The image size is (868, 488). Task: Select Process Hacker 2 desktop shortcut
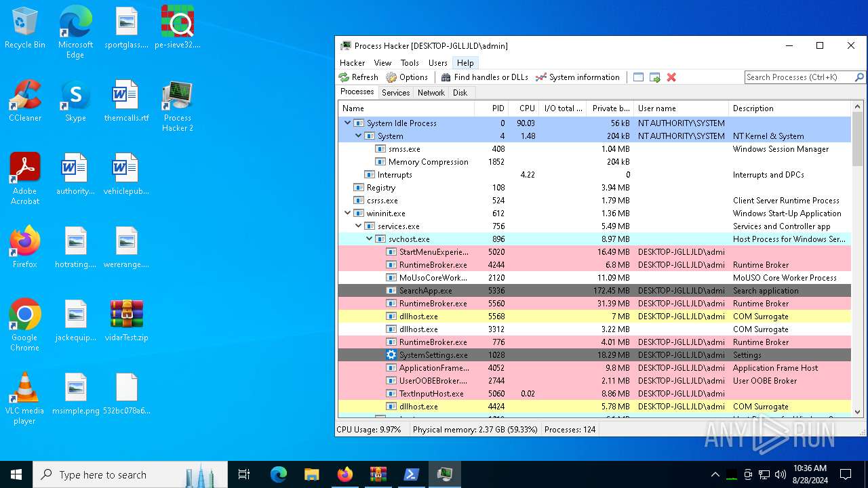pyautogui.click(x=178, y=106)
